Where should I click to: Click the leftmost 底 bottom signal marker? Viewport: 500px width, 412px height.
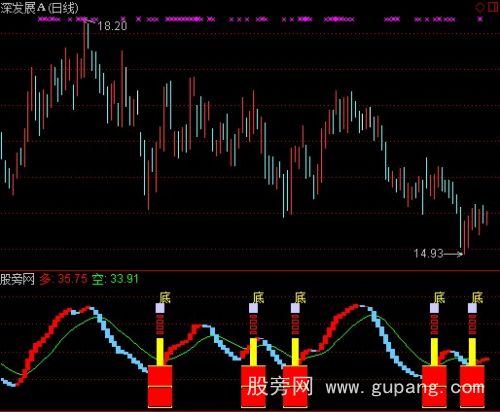click(165, 298)
